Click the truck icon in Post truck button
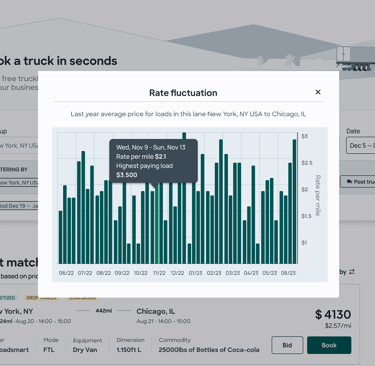 pos(349,182)
